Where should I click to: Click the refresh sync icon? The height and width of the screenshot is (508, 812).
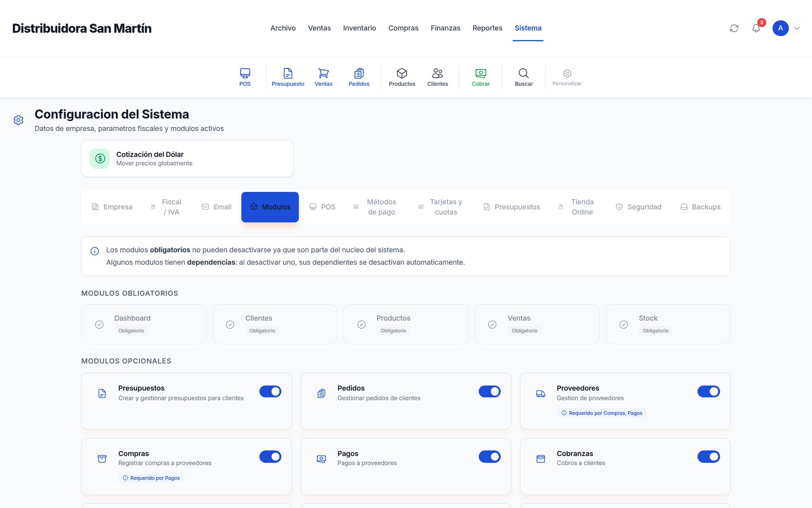coord(734,28)
